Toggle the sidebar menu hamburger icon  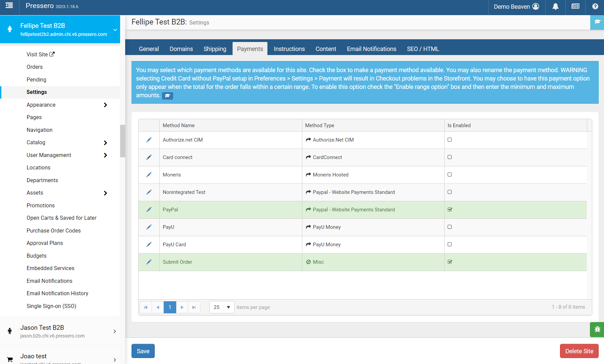pyautogui.click(x=9, y=5)
